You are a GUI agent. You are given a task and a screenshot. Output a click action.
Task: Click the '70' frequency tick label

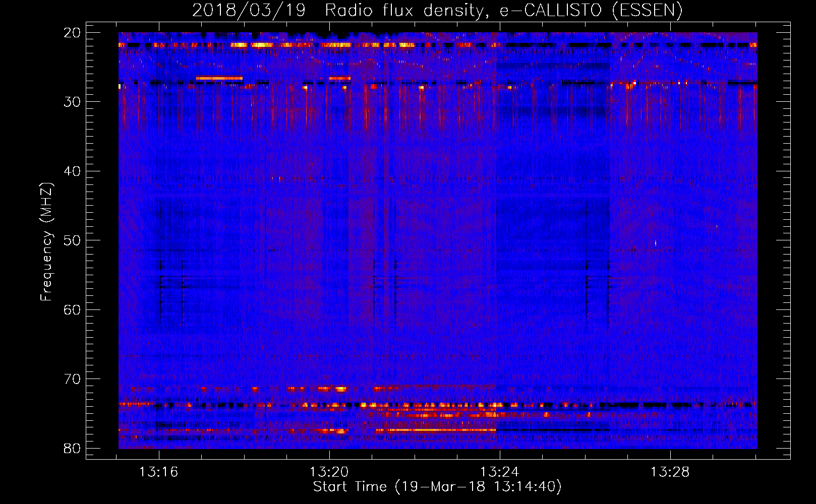pos(73,379)
